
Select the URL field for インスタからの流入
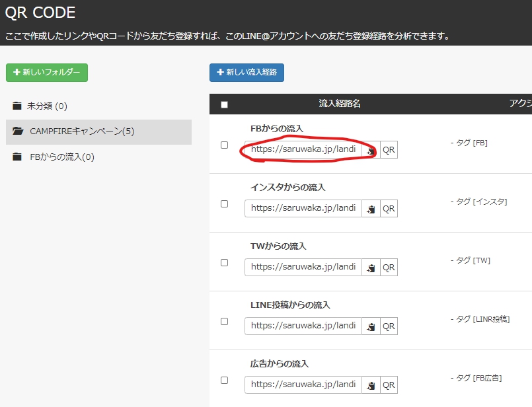tap(303, 209)
